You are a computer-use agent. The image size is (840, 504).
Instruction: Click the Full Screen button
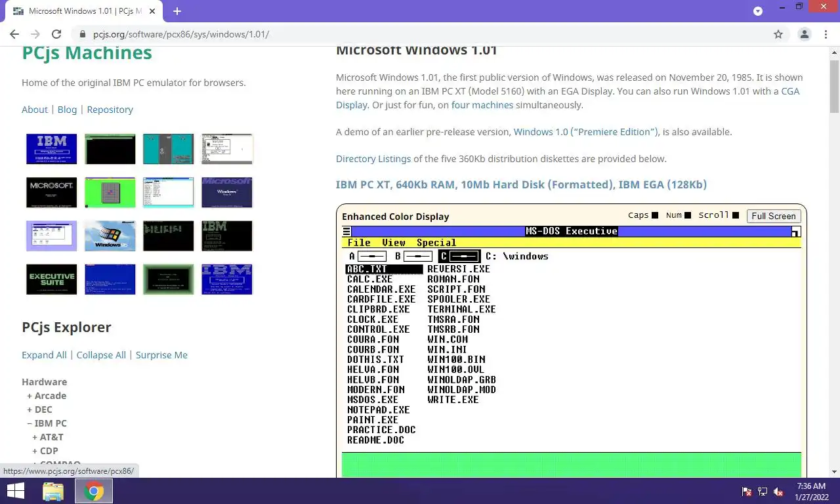(x=774, y=216)
